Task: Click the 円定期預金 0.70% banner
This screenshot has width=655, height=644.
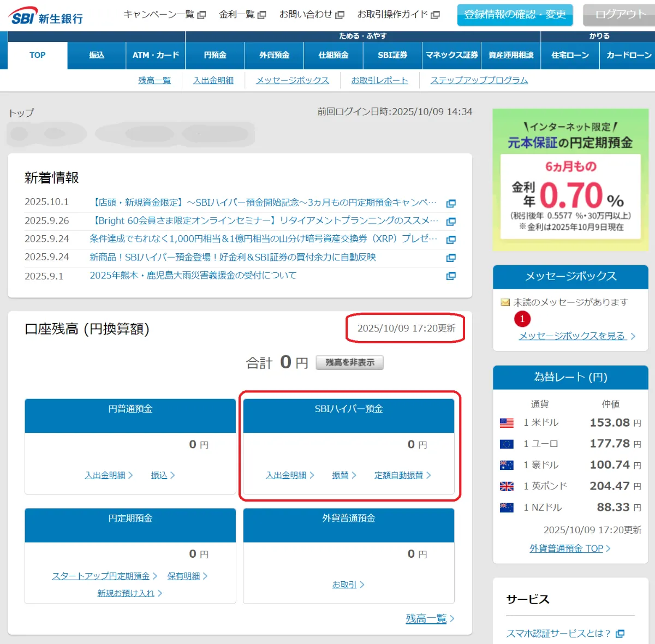Action: point(570,180)
